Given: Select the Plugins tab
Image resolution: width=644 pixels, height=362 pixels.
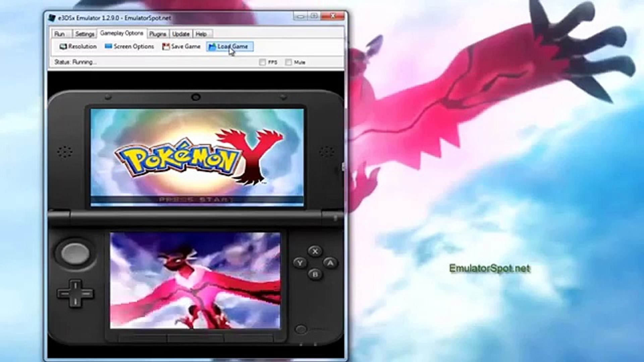Looking at the screenshot, I should point(158,34).
